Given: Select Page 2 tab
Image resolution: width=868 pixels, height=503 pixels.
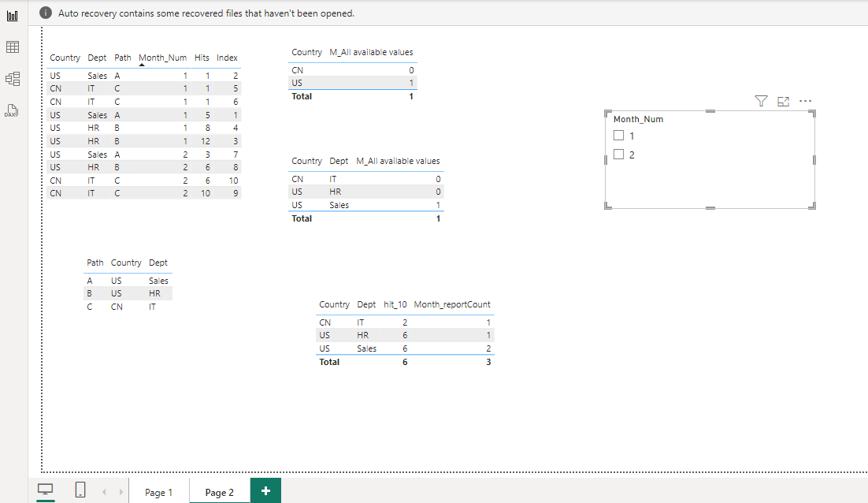Looking at the screenshot, I should [219, 492].
